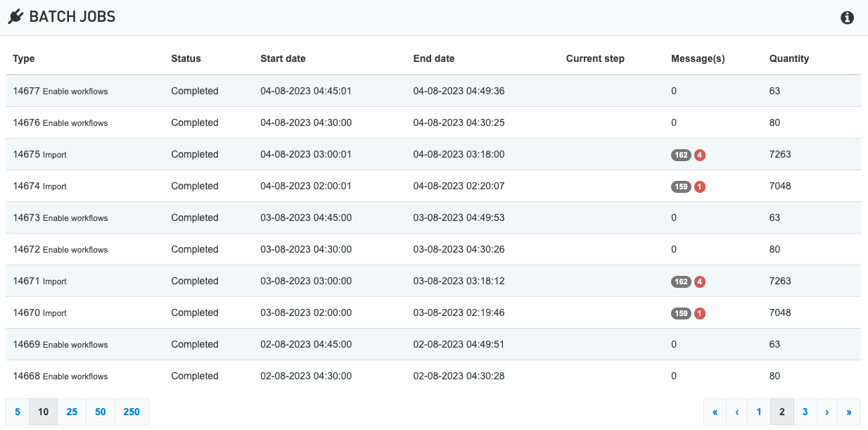Show 50 rows per page
The image size is (868, 430).
101,412
